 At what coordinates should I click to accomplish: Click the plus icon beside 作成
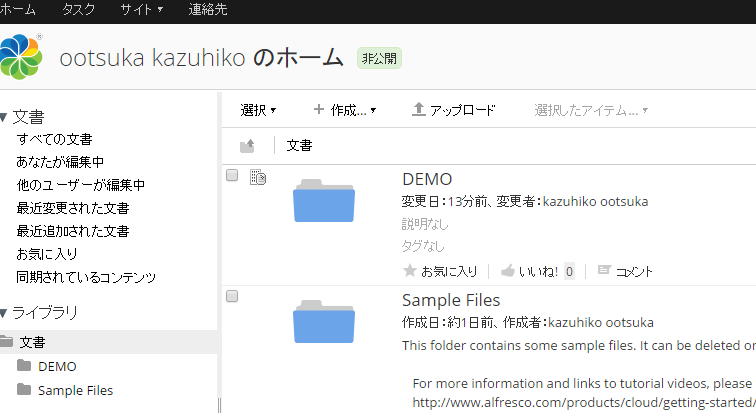pos(318,109)
